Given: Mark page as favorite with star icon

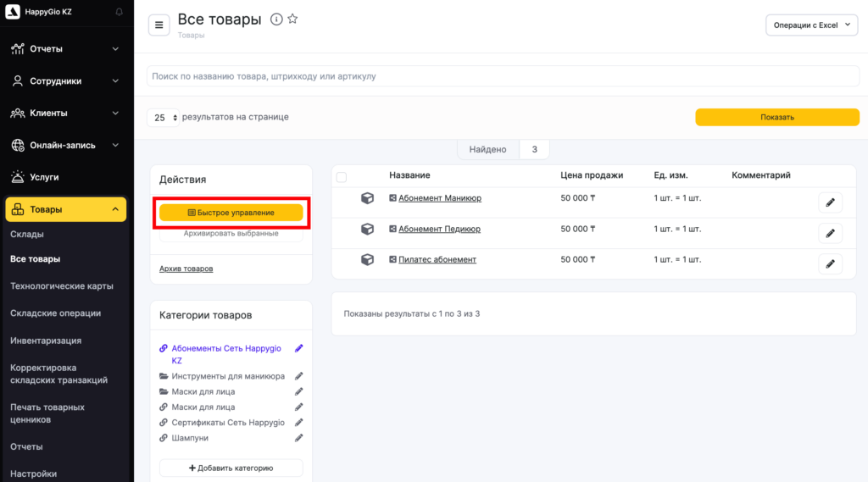Looking at the screenshot, I should click(x=292, y=19).
